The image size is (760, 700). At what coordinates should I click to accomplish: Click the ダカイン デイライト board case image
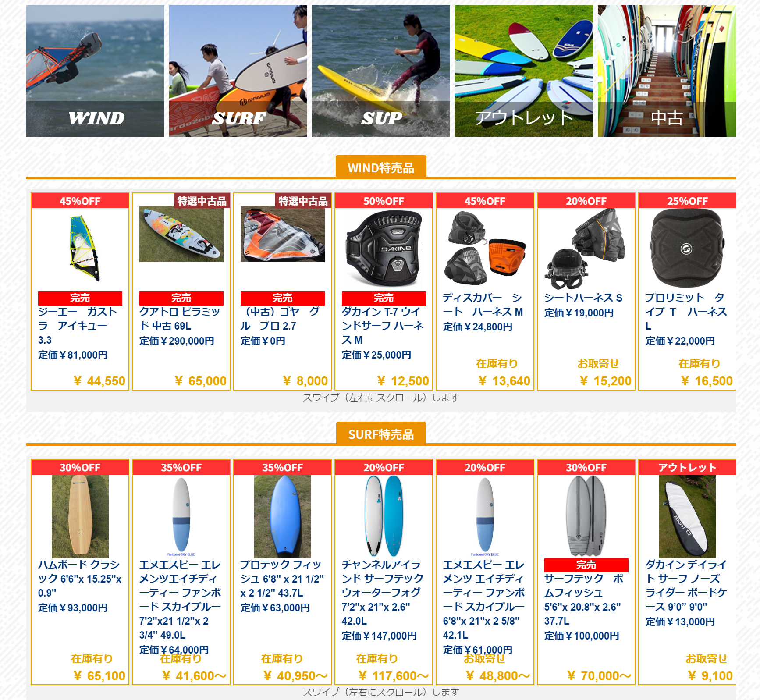click(x=687, y=516)
